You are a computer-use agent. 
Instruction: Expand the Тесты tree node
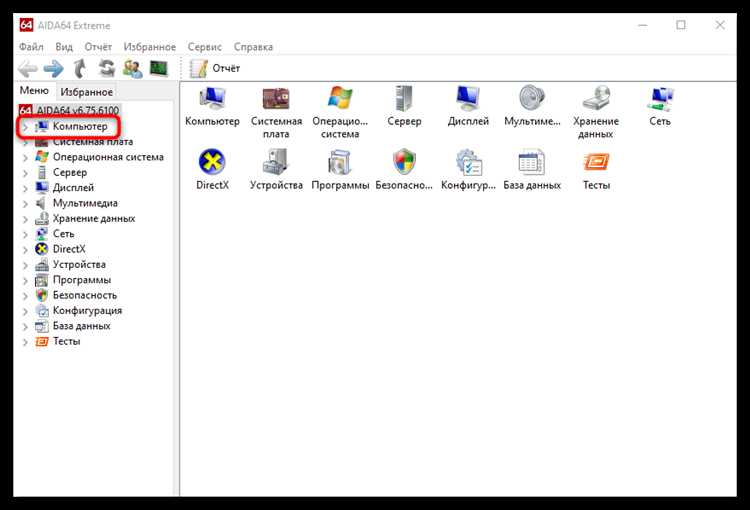coord(25,341)
